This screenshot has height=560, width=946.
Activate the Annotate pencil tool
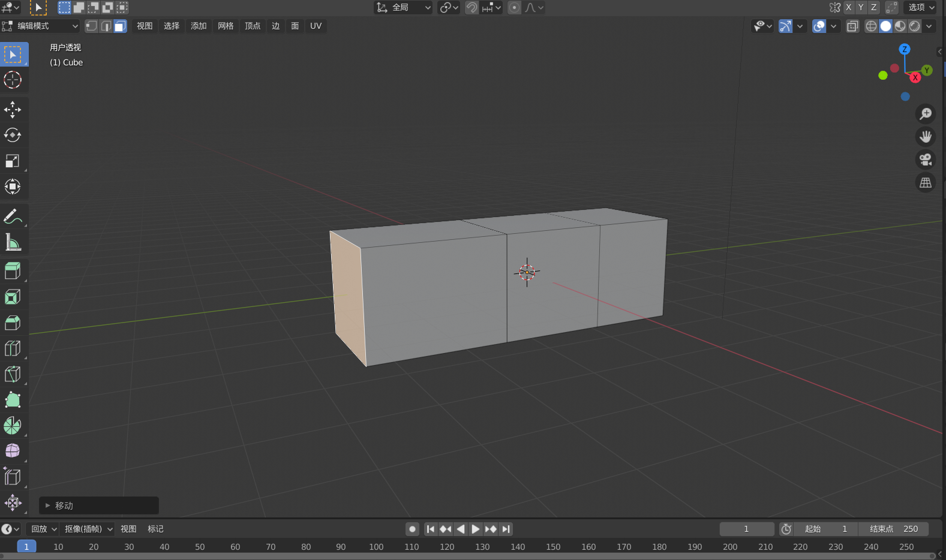[x=13, y=216]
